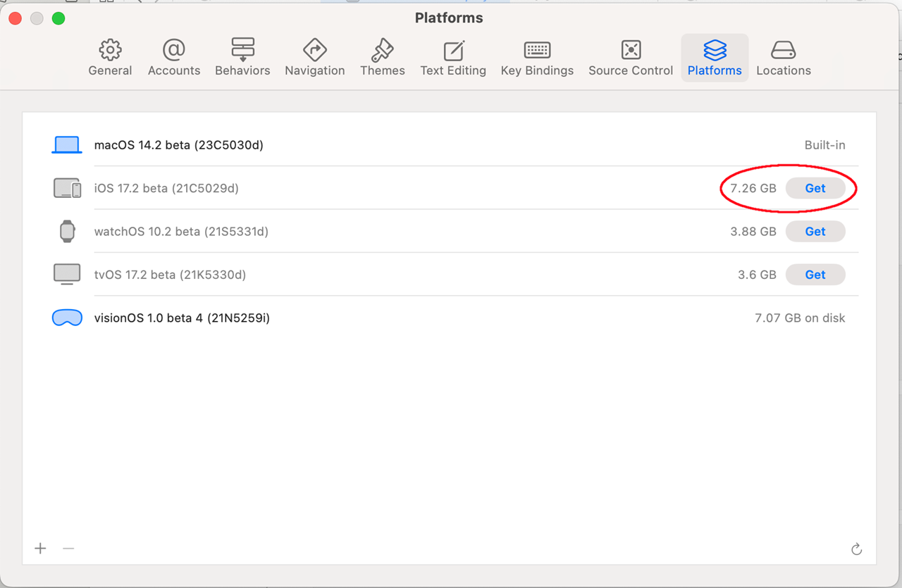This screenshot has width=902, height=588.
Task: Click the macOS laptop icon
Action: 67,145
